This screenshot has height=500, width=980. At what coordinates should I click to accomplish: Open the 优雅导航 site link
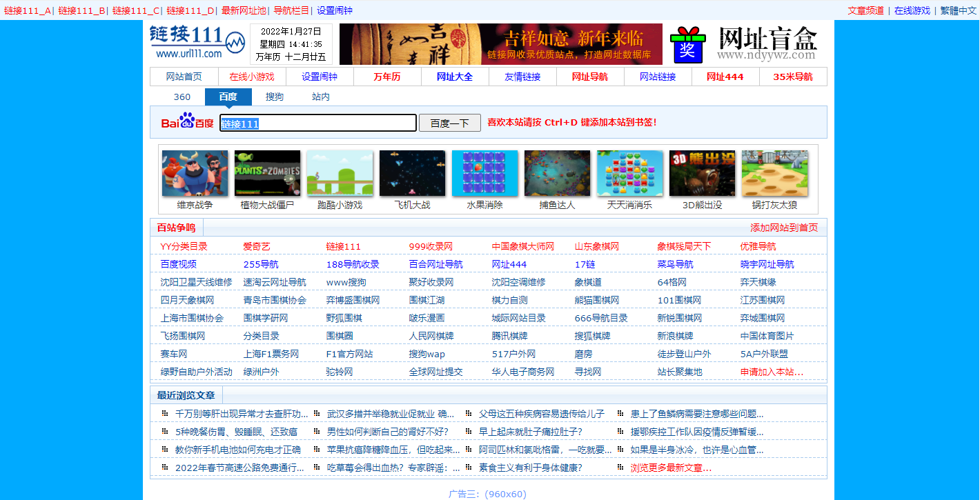[758, 246]
